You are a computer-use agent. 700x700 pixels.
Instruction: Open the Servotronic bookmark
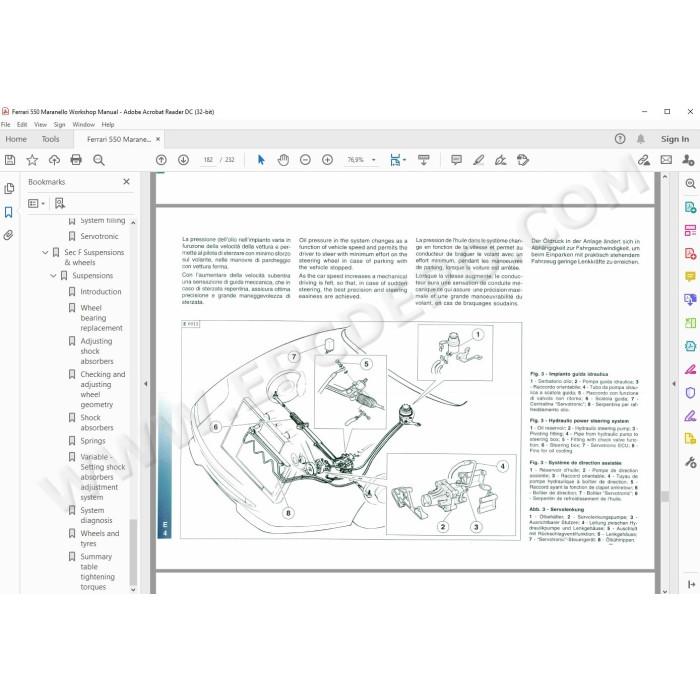(99, 236)
